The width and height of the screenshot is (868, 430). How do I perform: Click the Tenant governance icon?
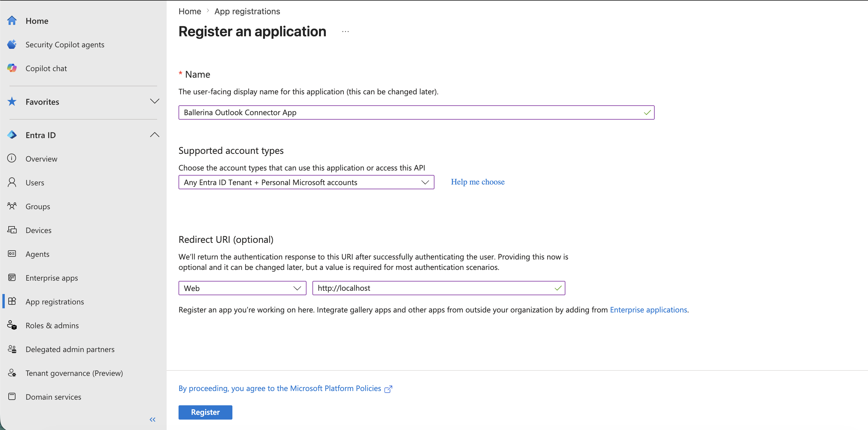coord(12,373)
